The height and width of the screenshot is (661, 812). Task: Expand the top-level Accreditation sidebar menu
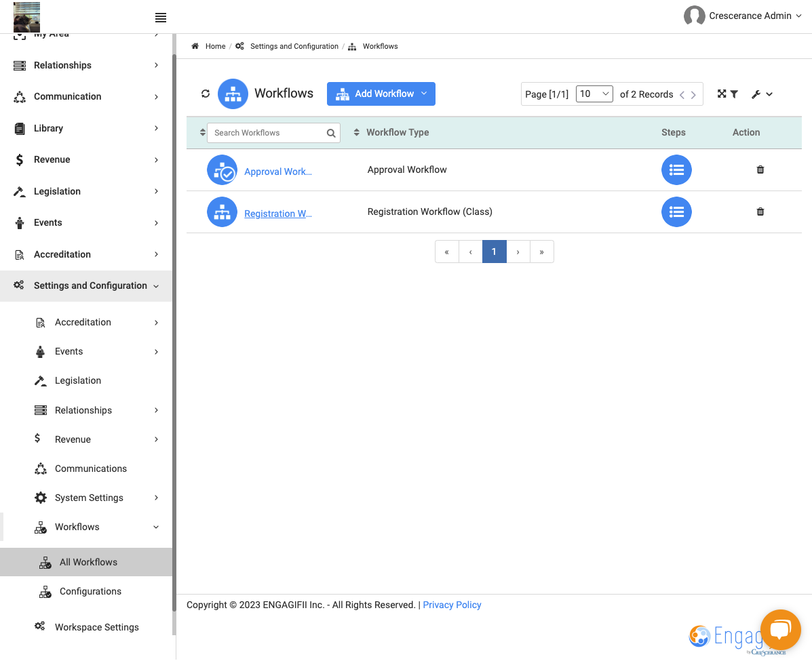coord(86,255)
